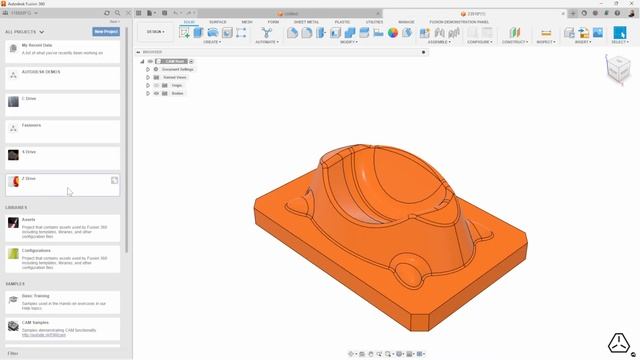Click the As-built Joint icon
The image size is (640, 360).
point(454,33)
